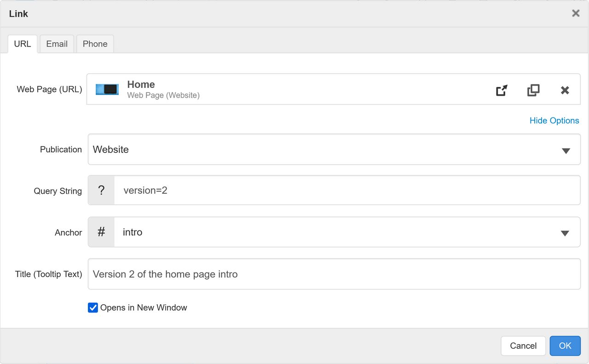The width and height of the screenshot is (589, 364).
Task: Switch to the Email tab
Action: (x=57, y=44)
